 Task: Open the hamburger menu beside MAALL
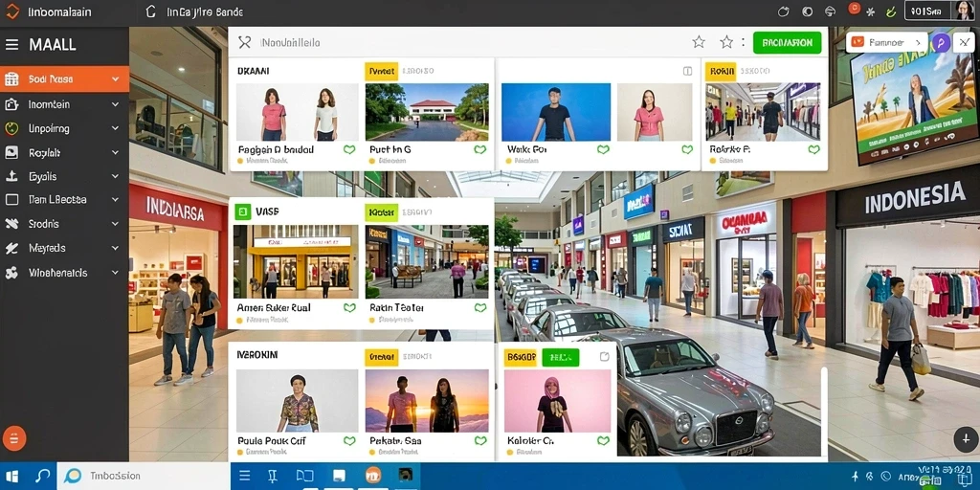tap(11, 44)
